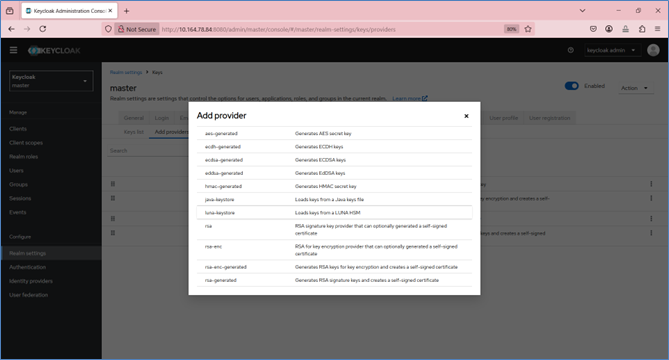
Task: Open Events in sidebar
Action: (x=17, y=212)
